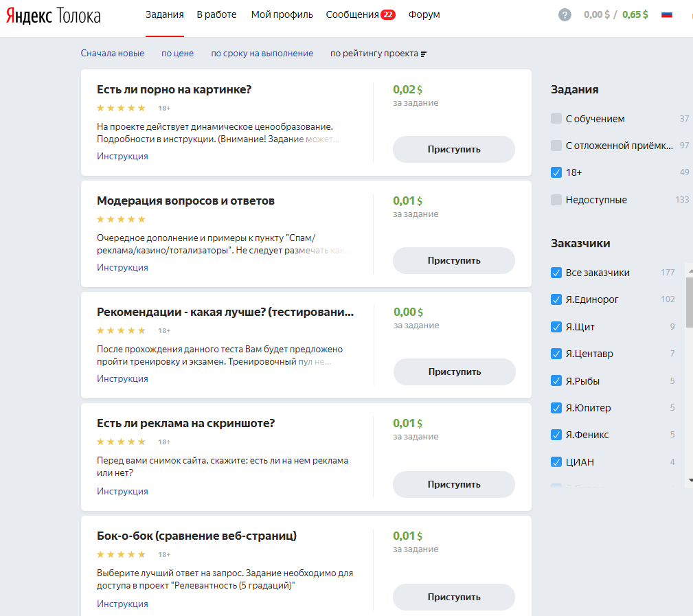
Task: Open 'Мой профиль' tab
Action: click(282, 14)
